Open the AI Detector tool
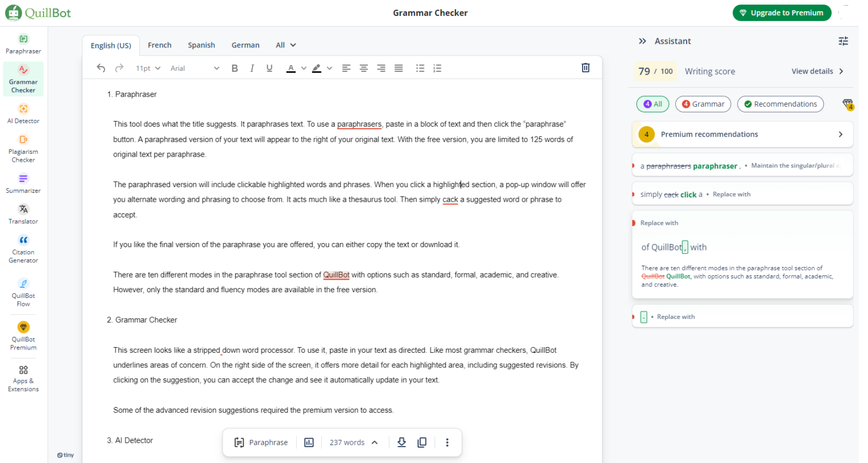This screenshot has height=463, width=868. tap(23, 114)
